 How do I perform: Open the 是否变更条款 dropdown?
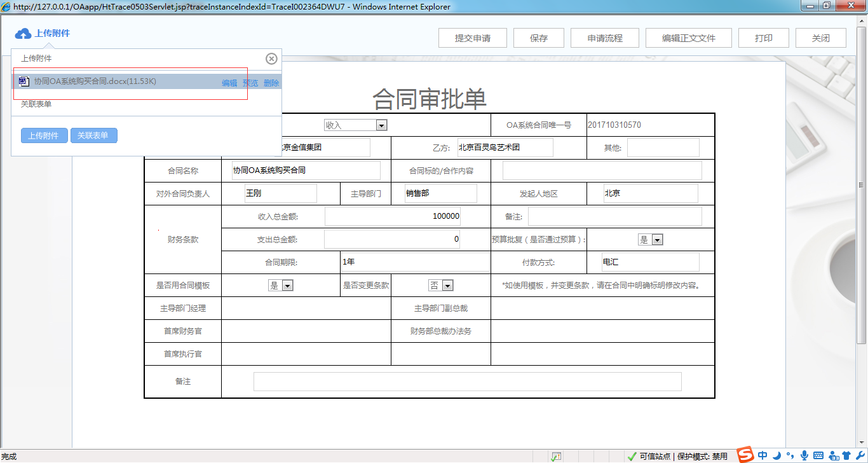coord(447,285)
